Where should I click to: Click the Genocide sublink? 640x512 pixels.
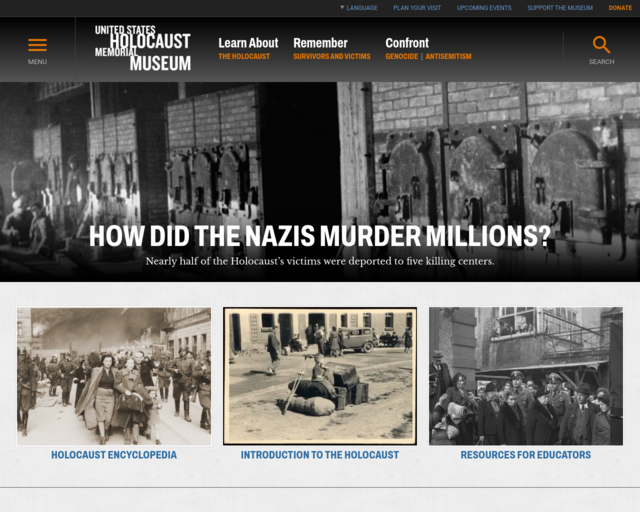(x=402, y=56)
